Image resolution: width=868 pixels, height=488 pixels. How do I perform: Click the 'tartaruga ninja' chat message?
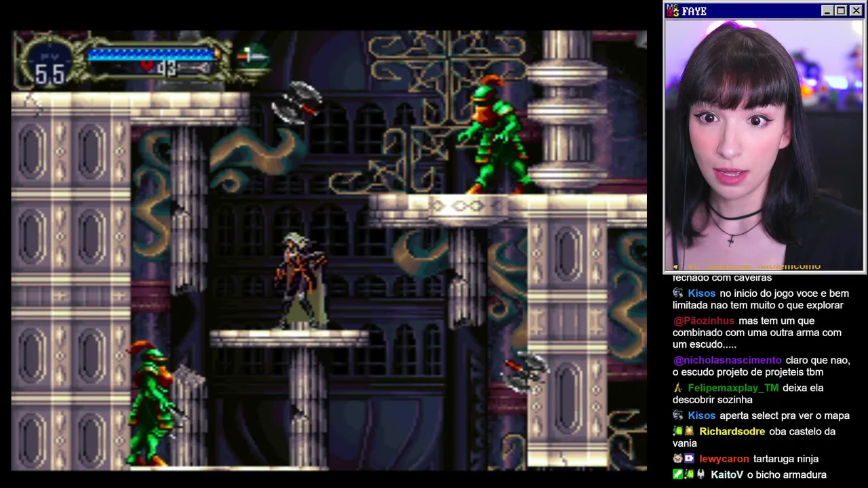pyautogui.click(x=786, y=459)
